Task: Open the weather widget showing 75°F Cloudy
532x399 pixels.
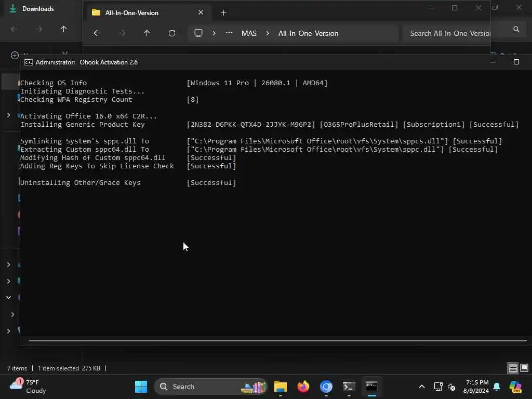Action: (x=28, y=387)
